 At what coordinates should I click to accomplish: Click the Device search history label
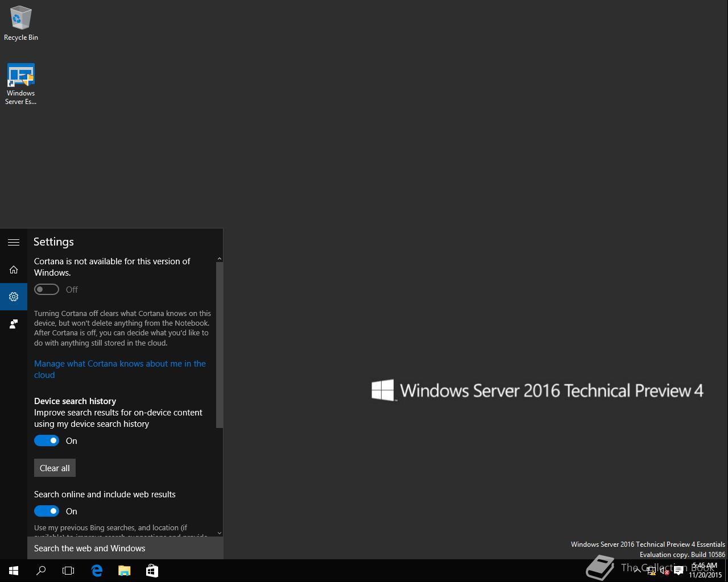click(x=75, y=401)
